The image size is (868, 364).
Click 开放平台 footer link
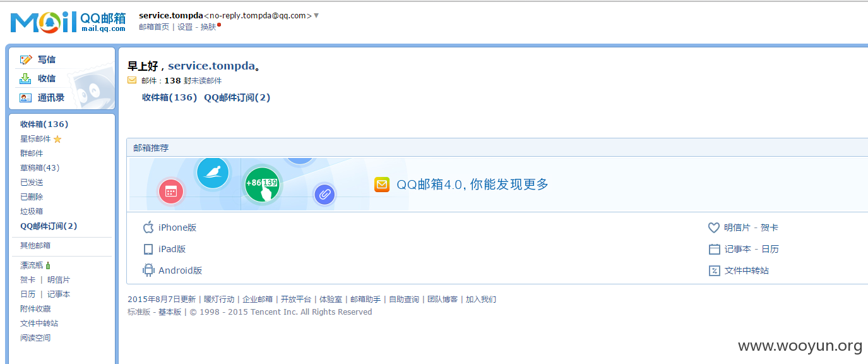(296, 300)
